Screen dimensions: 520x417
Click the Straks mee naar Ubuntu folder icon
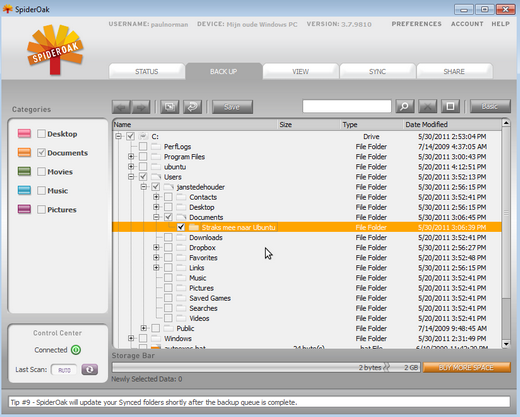tap(194, 227)
